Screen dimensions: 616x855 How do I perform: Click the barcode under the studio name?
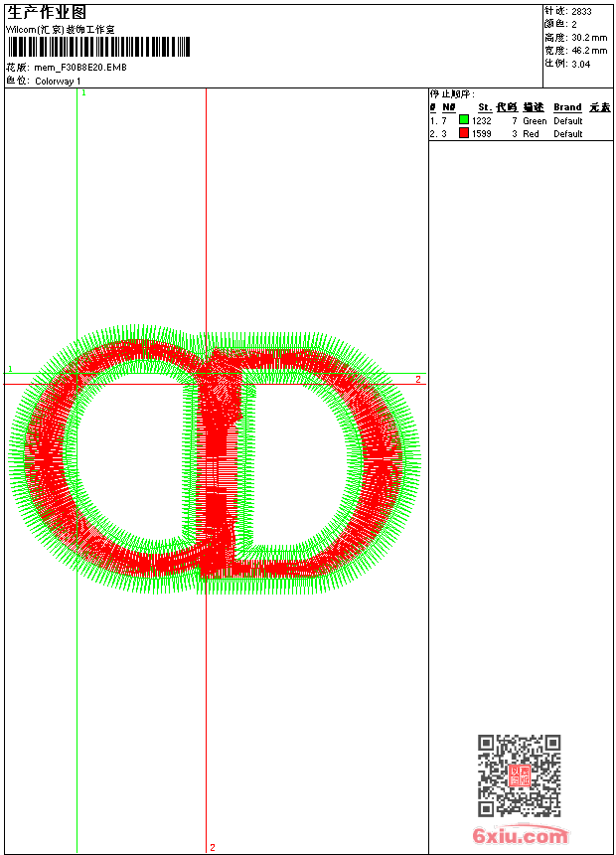[x=98, y=47]
